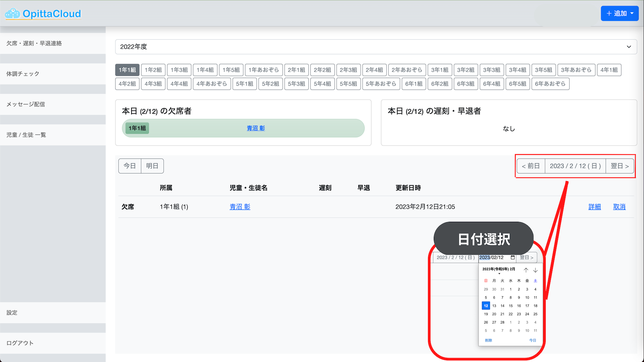644x362 pixels.
Task: Select the 1年3組 class tab
Action: coord(179,70)
